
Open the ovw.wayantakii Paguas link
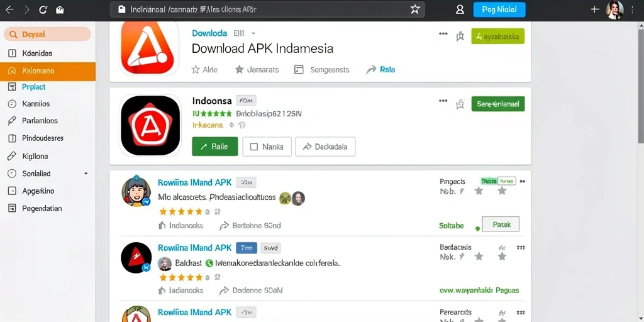479,291
